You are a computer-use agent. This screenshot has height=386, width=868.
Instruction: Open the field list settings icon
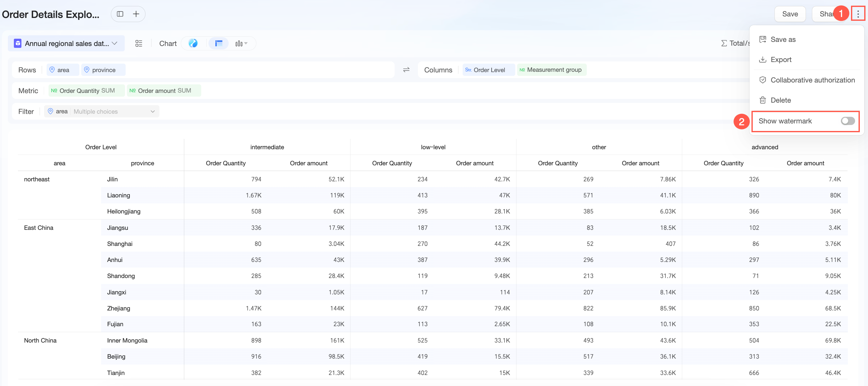139,43
